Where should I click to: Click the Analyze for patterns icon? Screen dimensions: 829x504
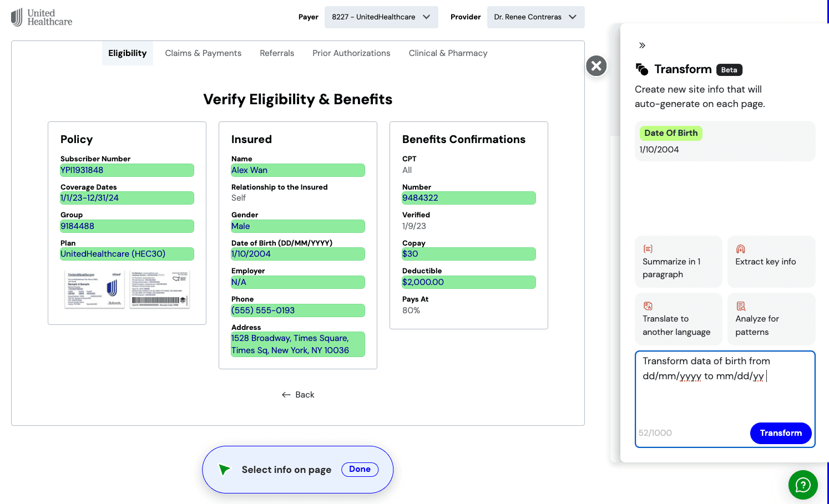(x=741, y=306)
